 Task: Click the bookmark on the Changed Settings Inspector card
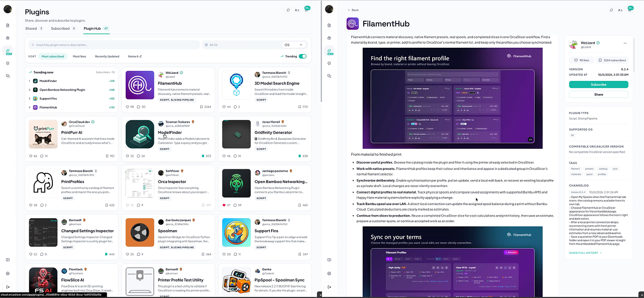coord(106,254)
